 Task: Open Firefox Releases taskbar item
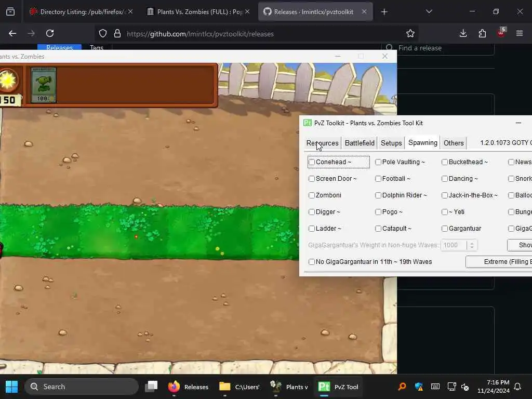coord(188,387)
